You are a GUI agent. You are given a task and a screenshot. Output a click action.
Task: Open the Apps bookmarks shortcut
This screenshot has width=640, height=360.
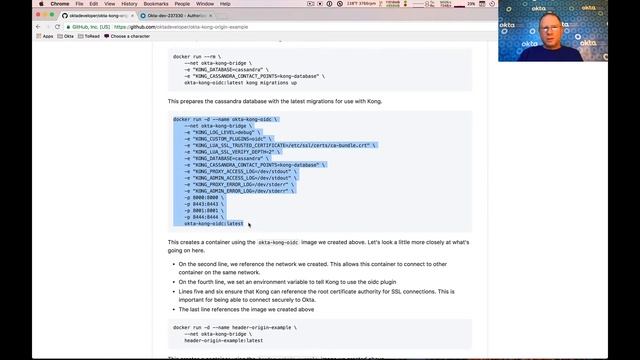pyautogui.click(x=45, y=36)
